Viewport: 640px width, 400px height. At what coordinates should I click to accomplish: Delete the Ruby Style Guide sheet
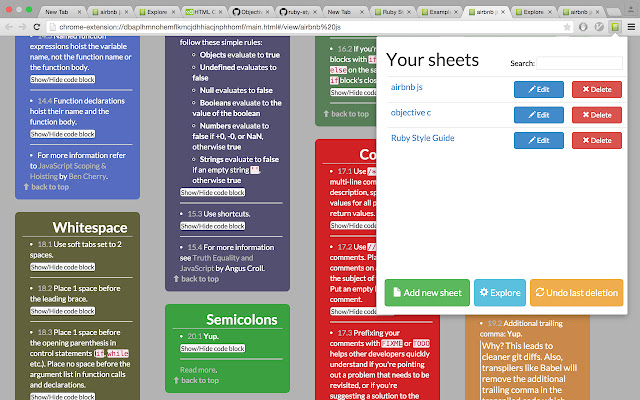pos(597,140)
